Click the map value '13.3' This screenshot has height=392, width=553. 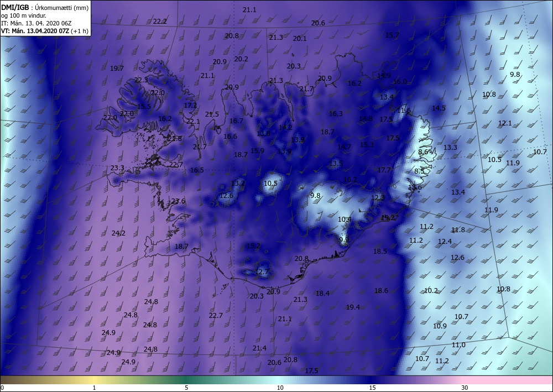(450, 148)
